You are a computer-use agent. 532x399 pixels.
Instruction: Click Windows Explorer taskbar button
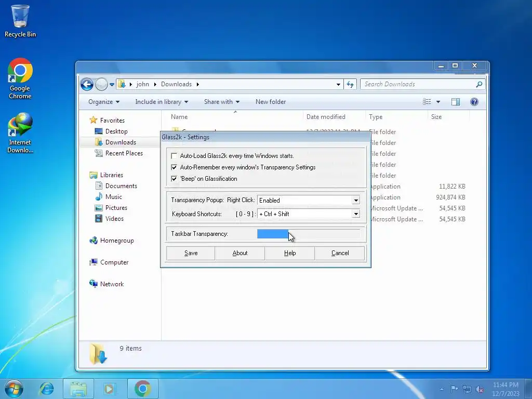[78, 389]
